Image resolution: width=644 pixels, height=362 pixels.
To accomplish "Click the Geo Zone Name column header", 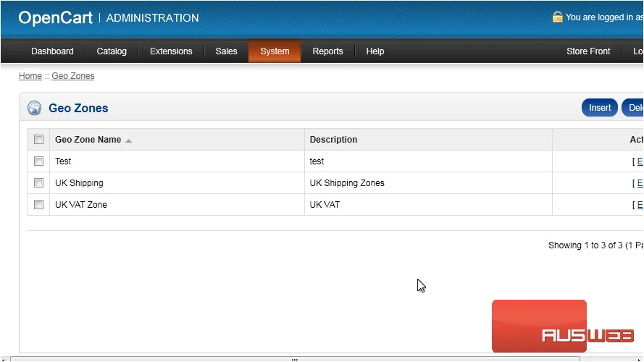I will pos(88,140).
